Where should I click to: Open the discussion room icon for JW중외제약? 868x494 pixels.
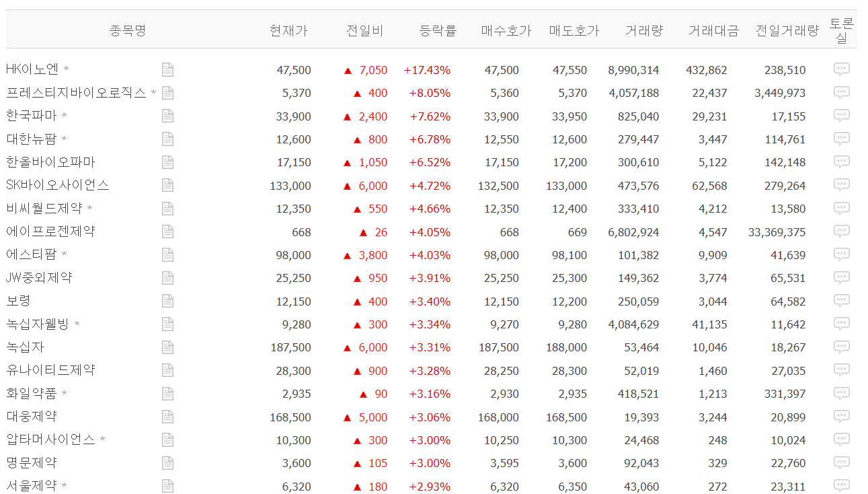[x=842, y=277]
